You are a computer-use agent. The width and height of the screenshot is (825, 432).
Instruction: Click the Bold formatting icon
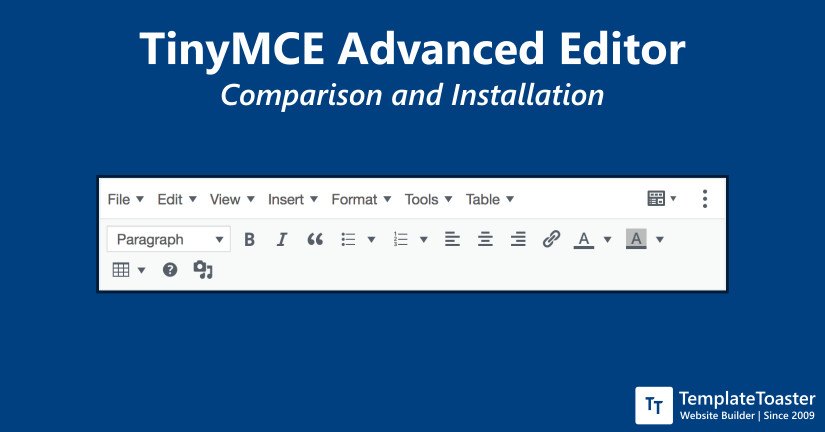250,240
